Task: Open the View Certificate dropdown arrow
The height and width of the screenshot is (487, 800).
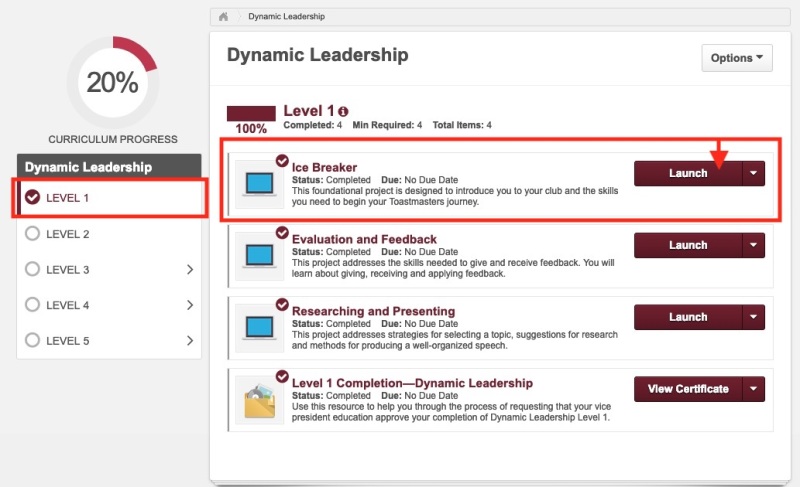Action: [754, 389]
